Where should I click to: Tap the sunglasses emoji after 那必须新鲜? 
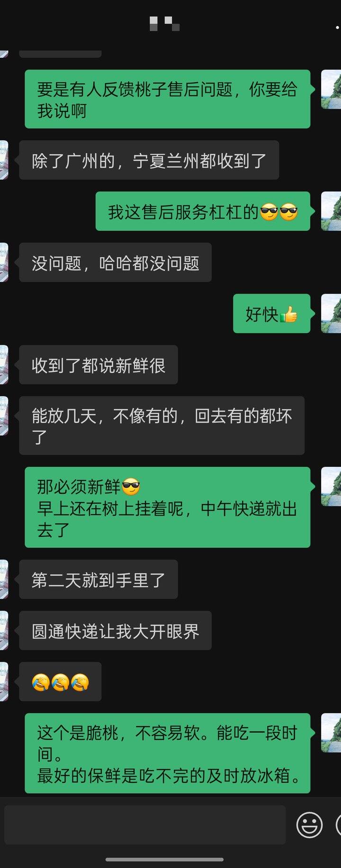[131, 487]
